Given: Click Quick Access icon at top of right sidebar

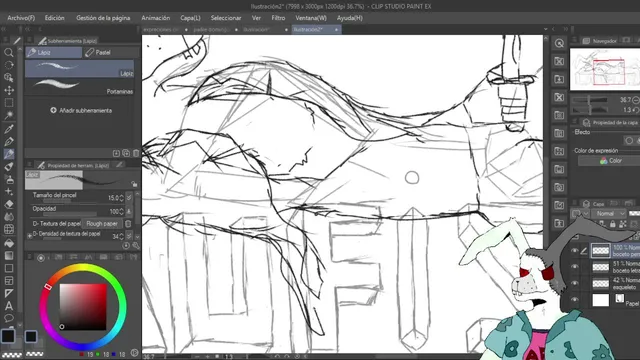Looking at the screenshot, I should click(559, 43).
